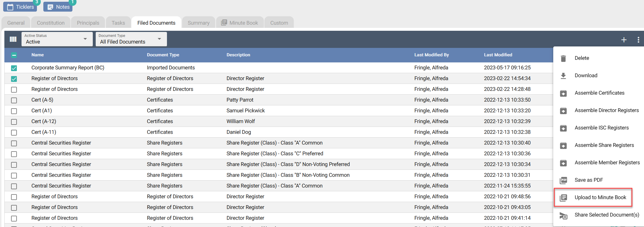The width and height of the screenshot is (644, 227).
Task: Open the three-dot more options menu
Action: tap(638, 40)
